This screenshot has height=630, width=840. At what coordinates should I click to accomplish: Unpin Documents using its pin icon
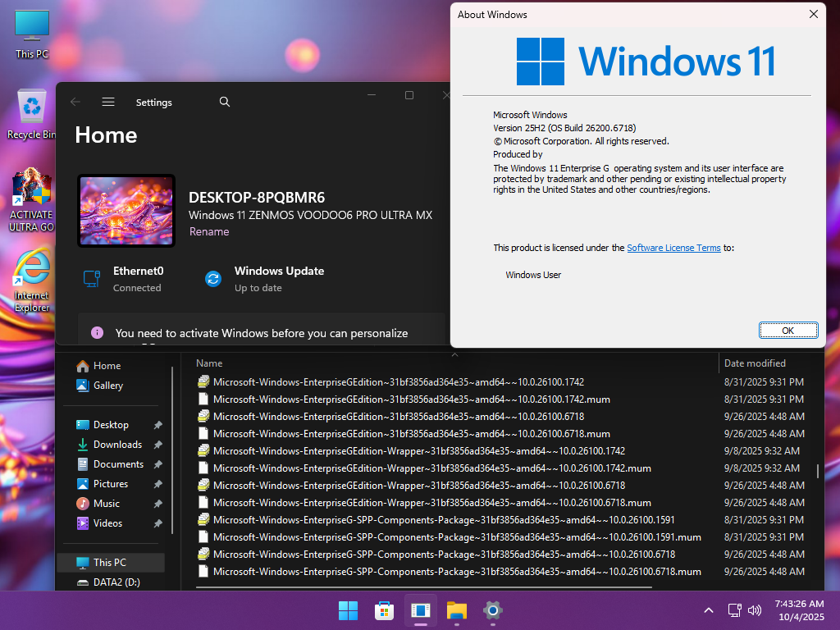click(x=157, y=464)
